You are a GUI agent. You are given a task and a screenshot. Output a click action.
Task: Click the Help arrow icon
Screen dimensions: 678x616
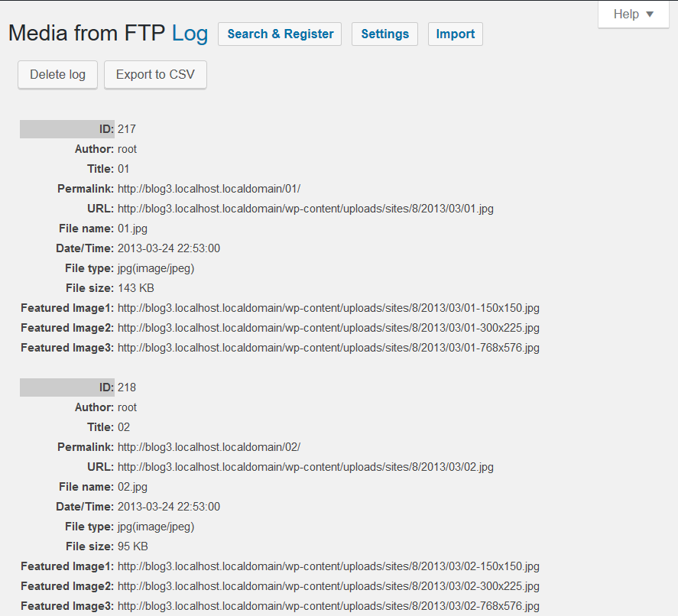(x=650, y=15)
